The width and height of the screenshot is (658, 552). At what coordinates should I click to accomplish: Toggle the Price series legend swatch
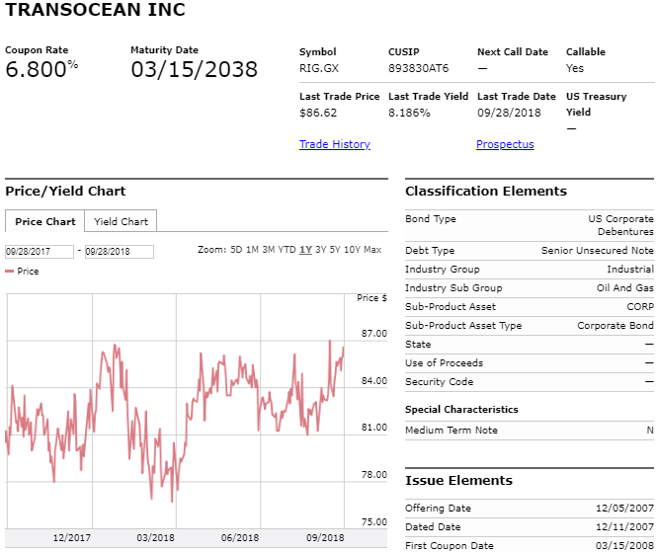tap(9, 271)
